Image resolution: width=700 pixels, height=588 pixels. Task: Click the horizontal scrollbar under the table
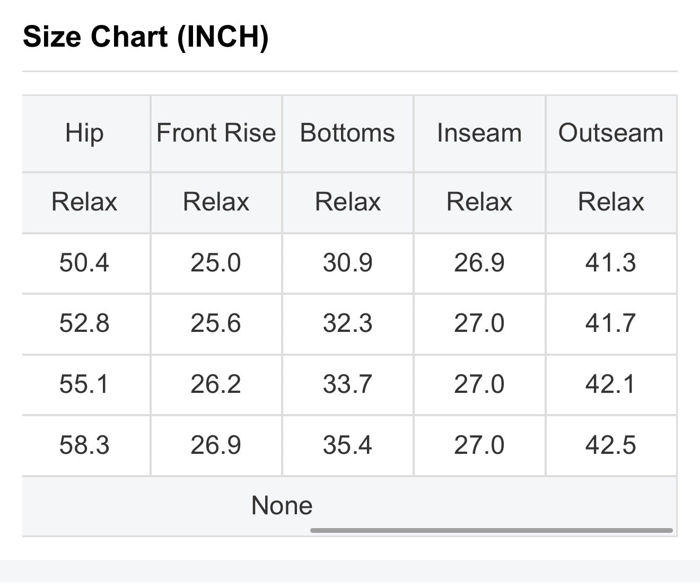click(491, 530)
